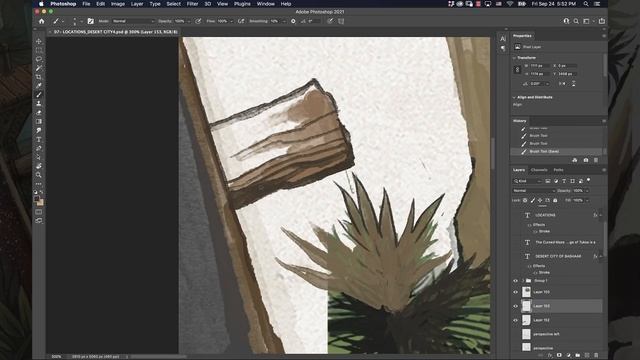Open the brush settings panel icon
640x360 pixels.
tap(91, 21)
